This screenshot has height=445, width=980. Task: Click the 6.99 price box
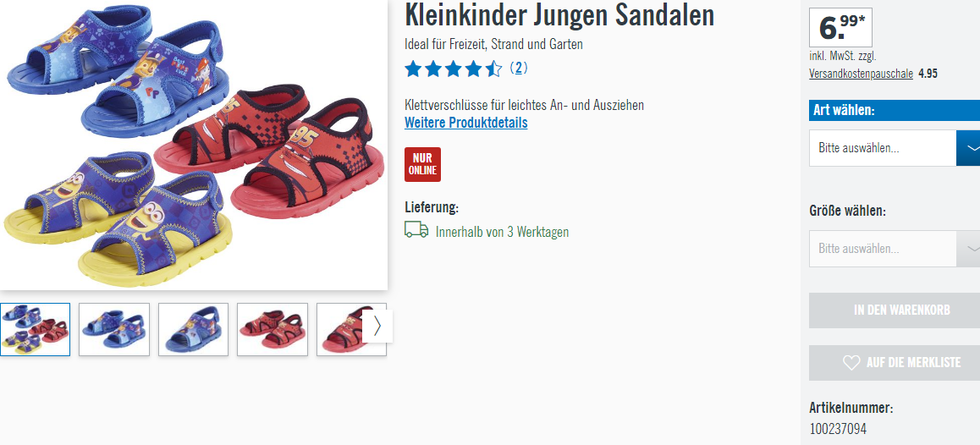840,28
